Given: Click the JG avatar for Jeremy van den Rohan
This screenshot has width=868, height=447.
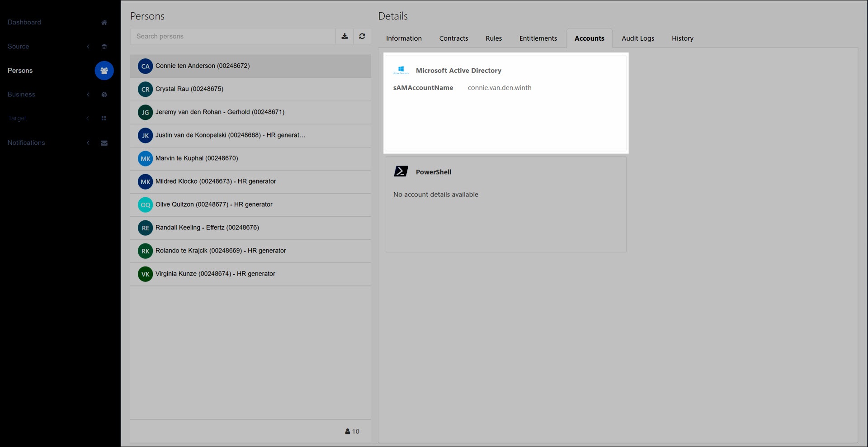Looking at the screenshot, I should [145, 112].
